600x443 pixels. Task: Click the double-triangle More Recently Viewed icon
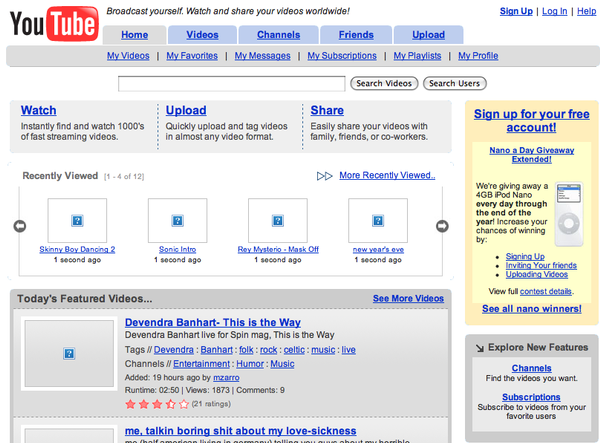(x=324, y=176)
